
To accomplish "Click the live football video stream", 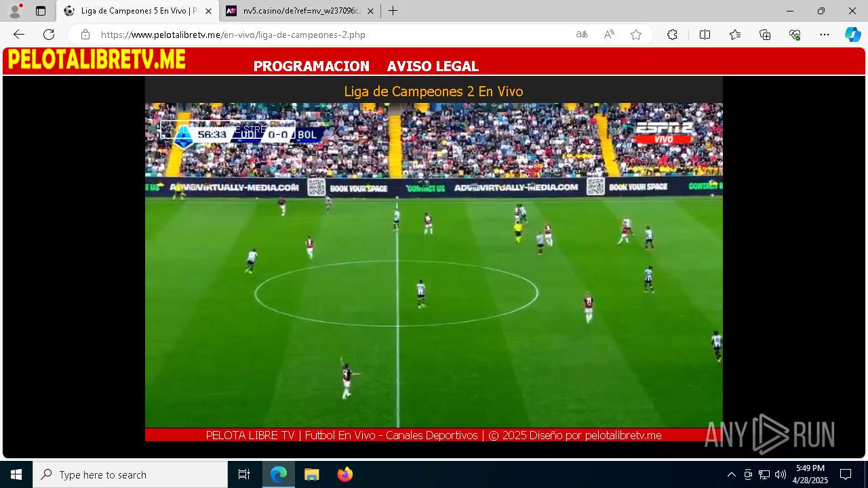I will [434, 265].
